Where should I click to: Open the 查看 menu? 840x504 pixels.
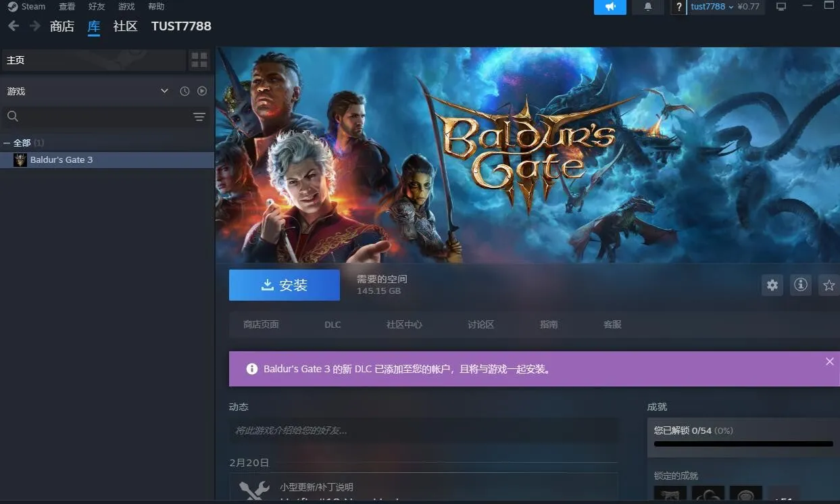[67, 7]
